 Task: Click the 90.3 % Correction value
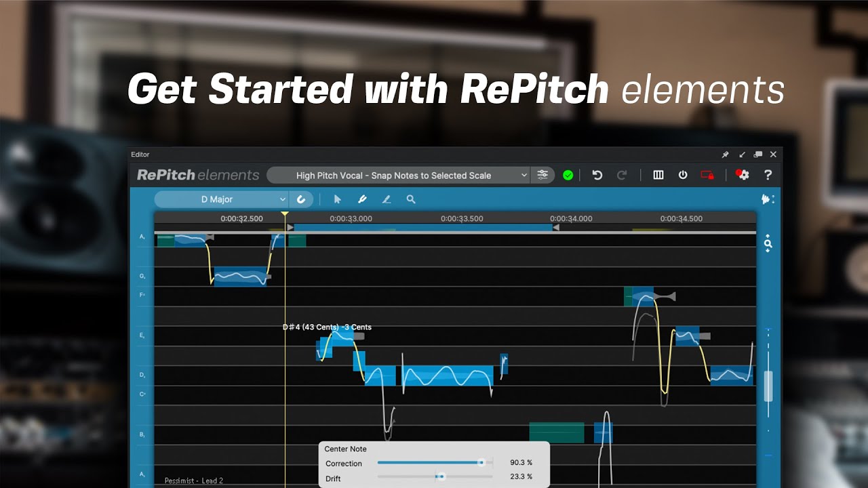pos(521,463)
